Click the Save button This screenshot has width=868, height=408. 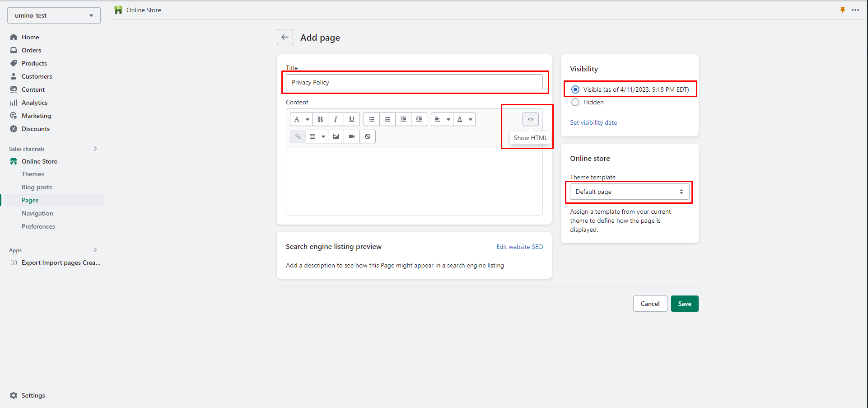tap(684, 304)
